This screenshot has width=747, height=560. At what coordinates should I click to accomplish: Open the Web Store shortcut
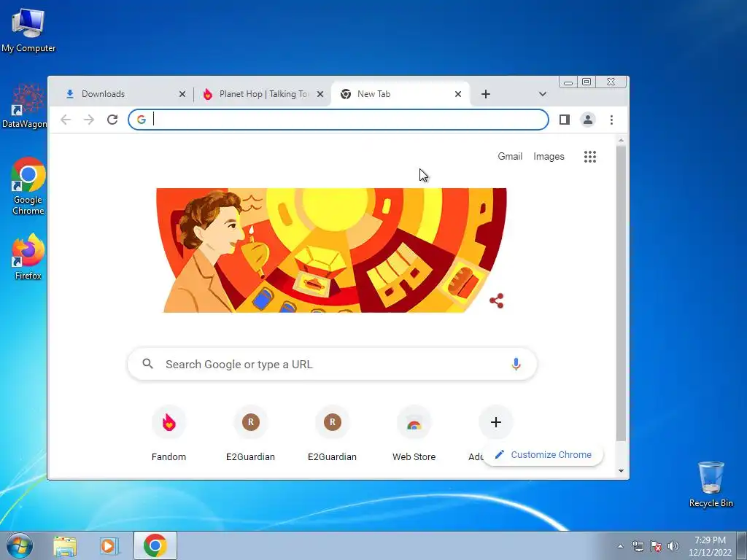click(x=414, y=434)
